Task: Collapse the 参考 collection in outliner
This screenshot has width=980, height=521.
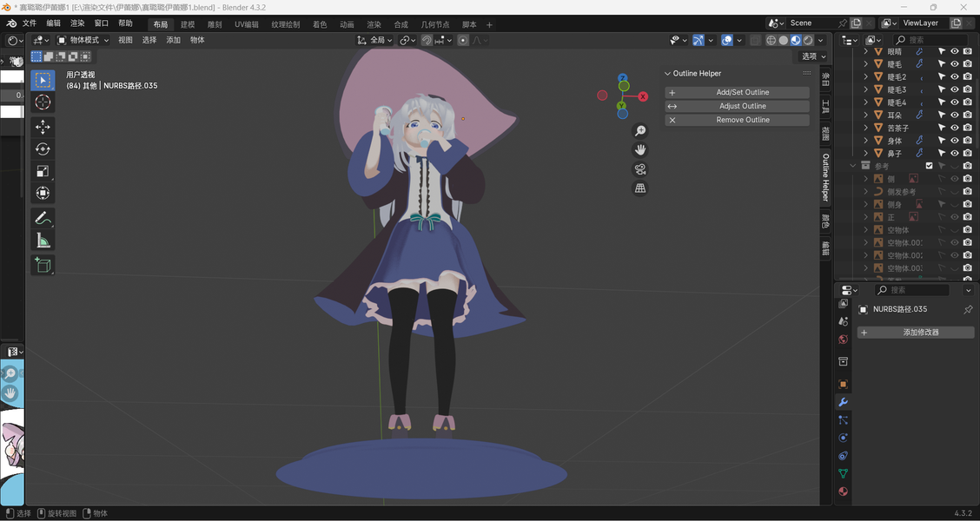Action: coord(853,166)
